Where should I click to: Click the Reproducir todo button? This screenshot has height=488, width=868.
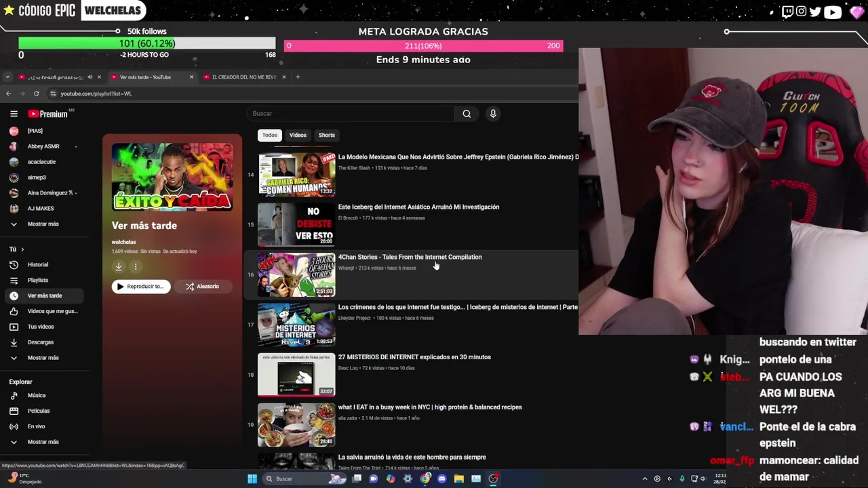click(141, 286)
